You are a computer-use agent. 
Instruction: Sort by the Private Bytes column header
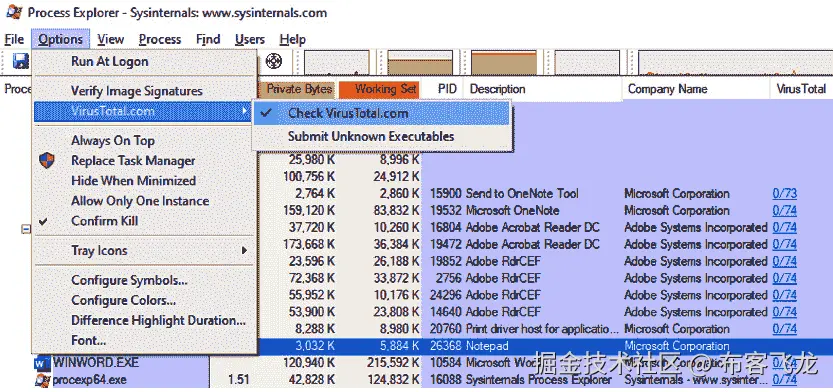point(299,89)
